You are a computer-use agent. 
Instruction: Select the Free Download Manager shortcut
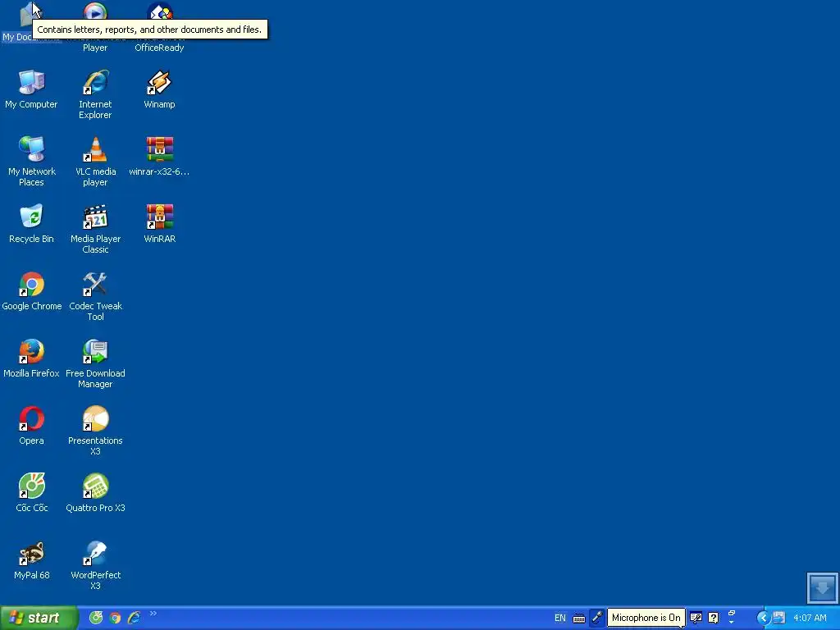(x=95, y=363)
